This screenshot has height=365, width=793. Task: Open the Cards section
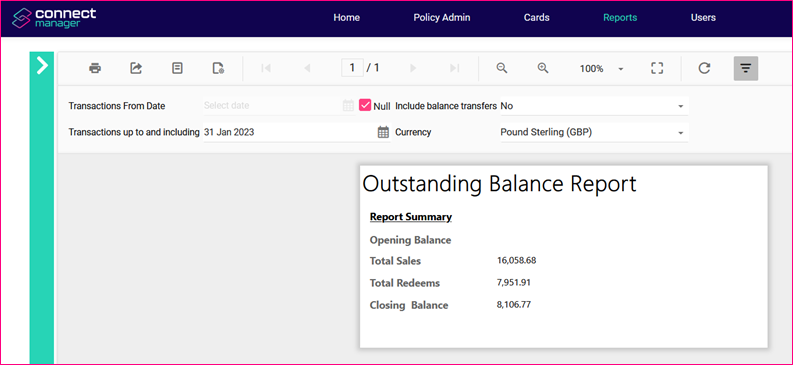(x=537, y=18)
